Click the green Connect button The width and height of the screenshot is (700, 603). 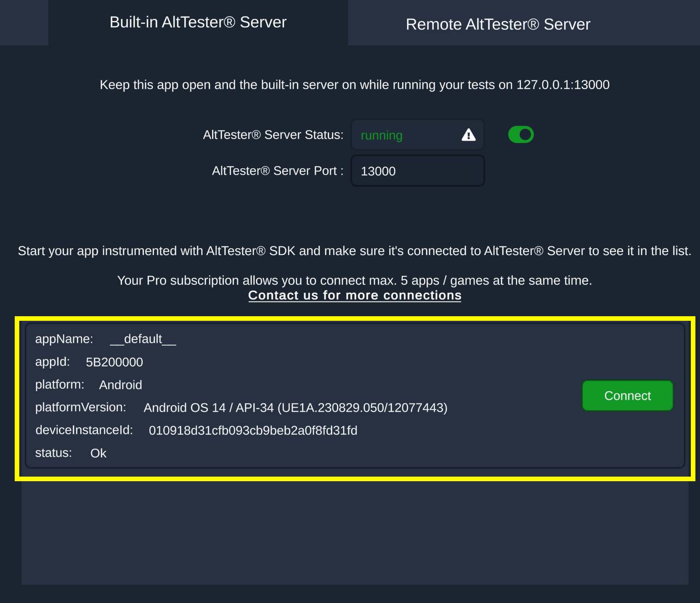pyautogui.click(x=627, y=395)
